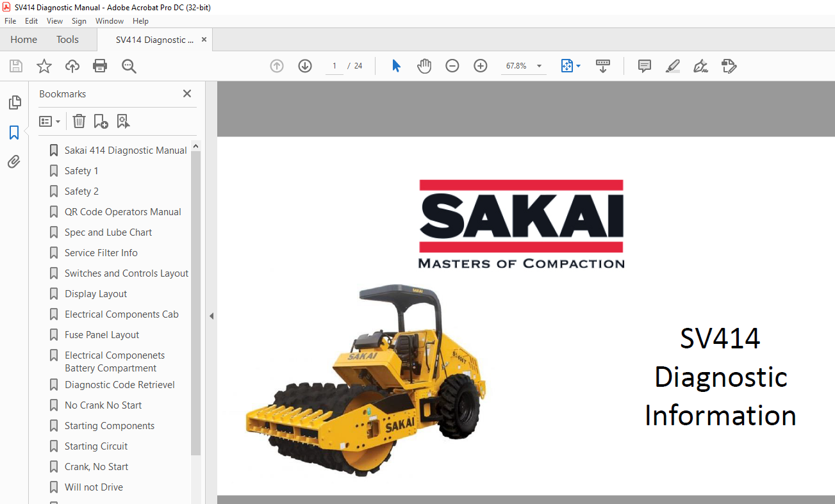Select Display Layout bookmark
Screen dimensions: 835x504
[x=95, y=294]
